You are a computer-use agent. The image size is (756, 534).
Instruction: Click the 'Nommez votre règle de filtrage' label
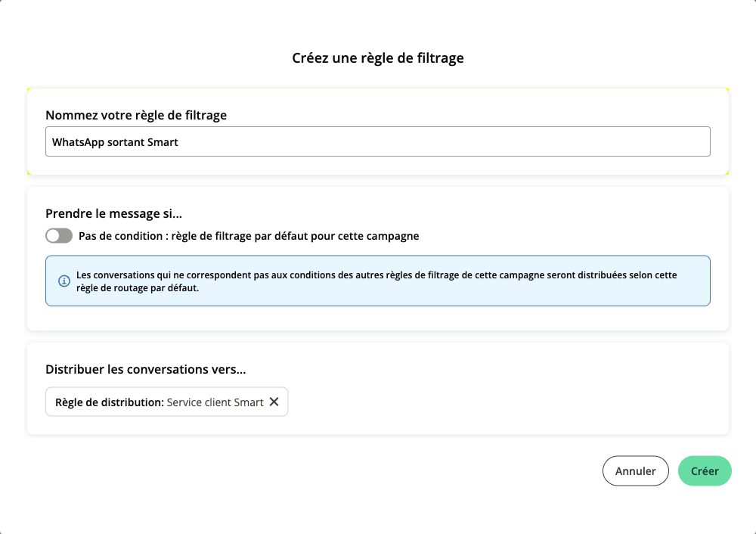[136, 115]
